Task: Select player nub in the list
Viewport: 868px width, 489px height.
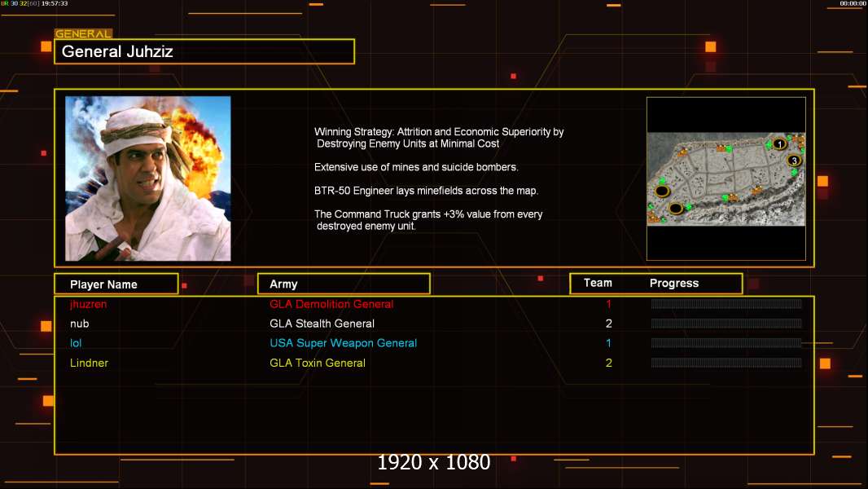Action: [x=79, y=324]
